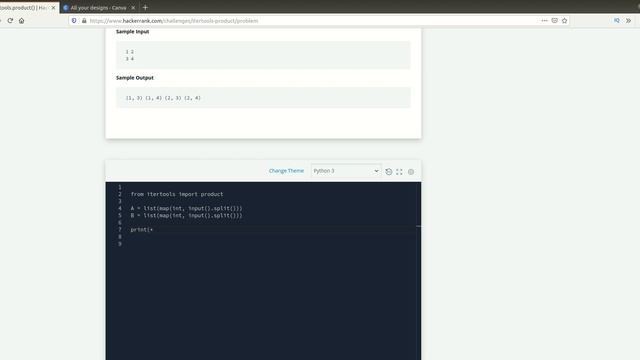640x360 pixels.
Task: Bookmark this page with the star
Action: (564, 20)
